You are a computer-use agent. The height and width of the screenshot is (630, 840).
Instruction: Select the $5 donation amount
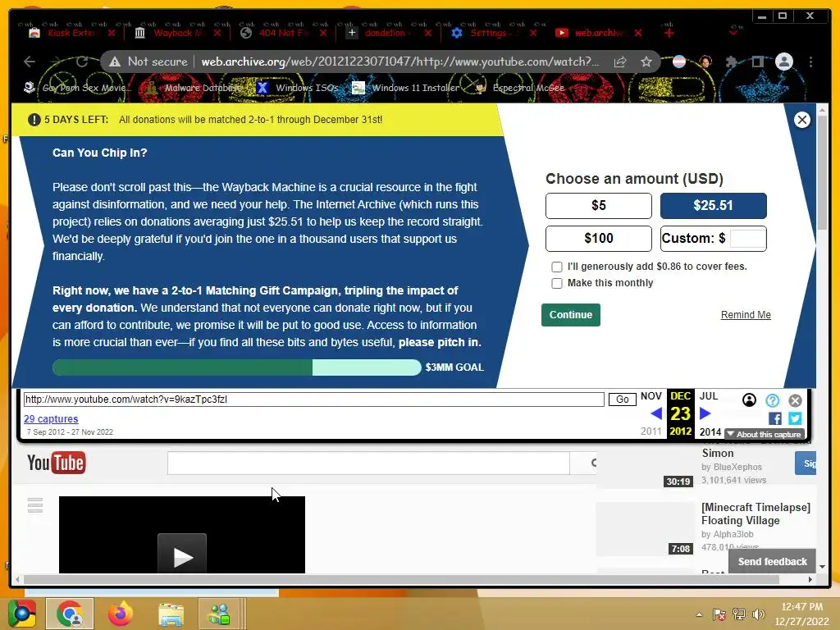[598, 206]
